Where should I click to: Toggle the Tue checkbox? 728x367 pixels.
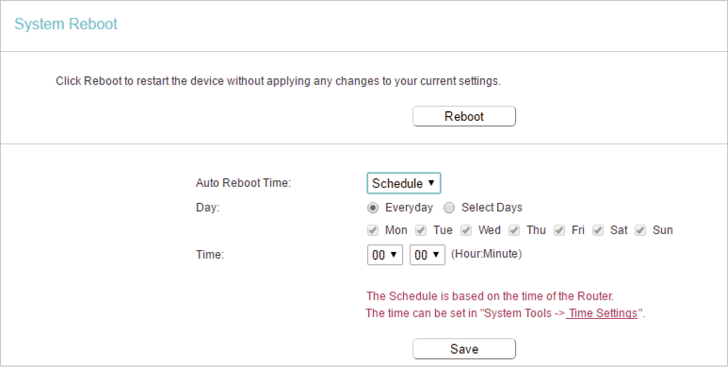pos(421,230)
